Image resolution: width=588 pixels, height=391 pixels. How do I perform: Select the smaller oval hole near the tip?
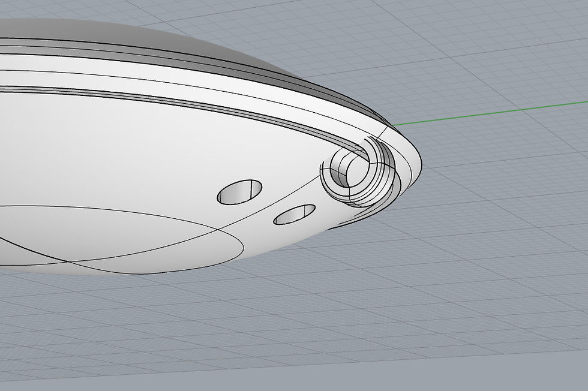click(x=295, y=215)
